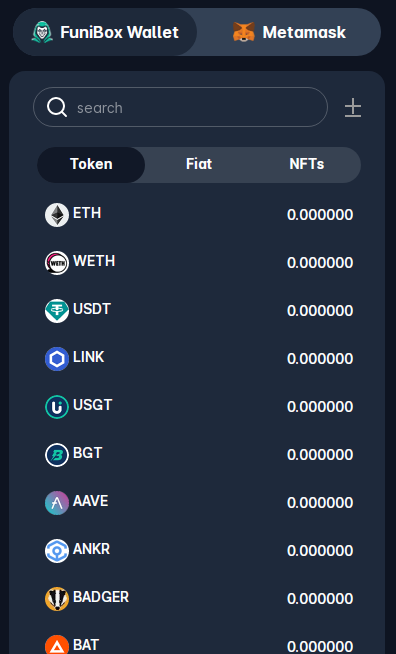Show the NFTs tab
This screenshot has height=654, width=396.
pos(307,164)
